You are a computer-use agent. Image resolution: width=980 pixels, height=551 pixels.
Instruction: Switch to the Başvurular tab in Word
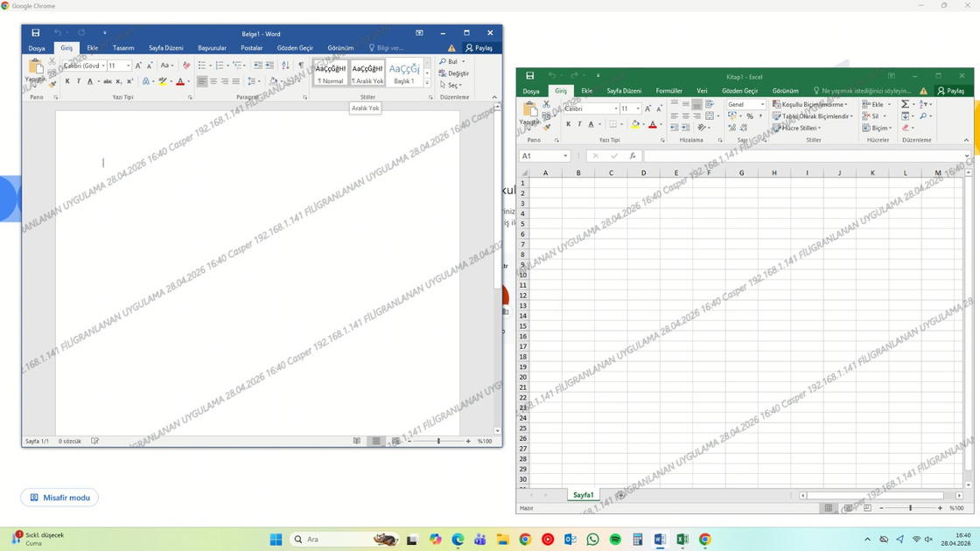[x=212, y=48]
